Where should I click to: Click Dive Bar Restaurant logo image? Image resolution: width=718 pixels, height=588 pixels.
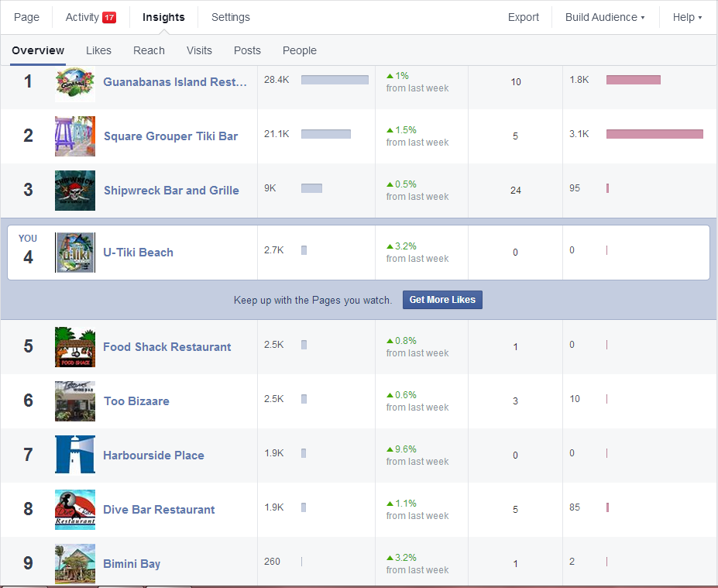point(75,510)
